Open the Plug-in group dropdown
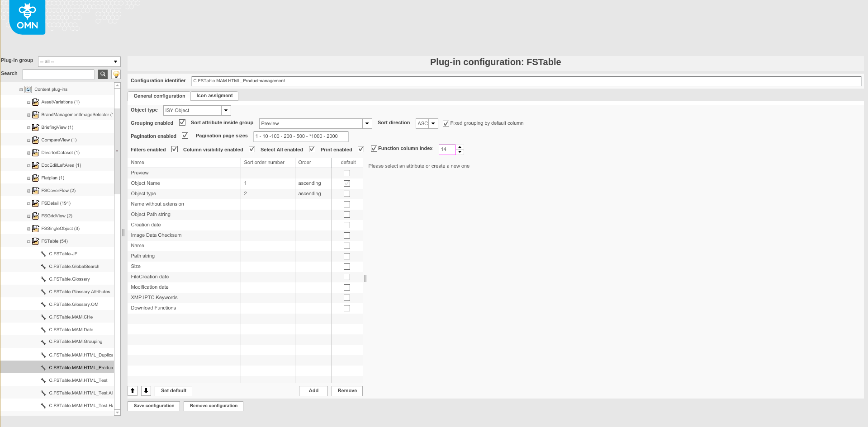The width and height of the screenshot is (868, 427). point(115,61)
